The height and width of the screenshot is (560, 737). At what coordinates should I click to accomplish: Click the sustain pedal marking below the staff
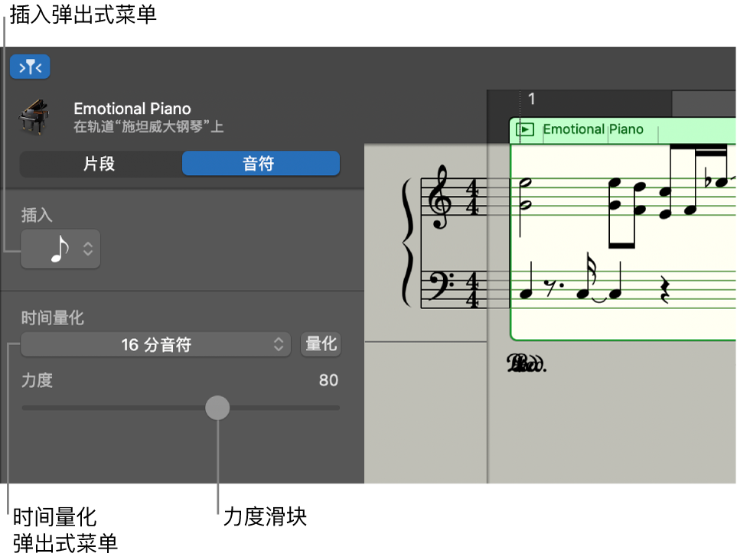point(527,364)
